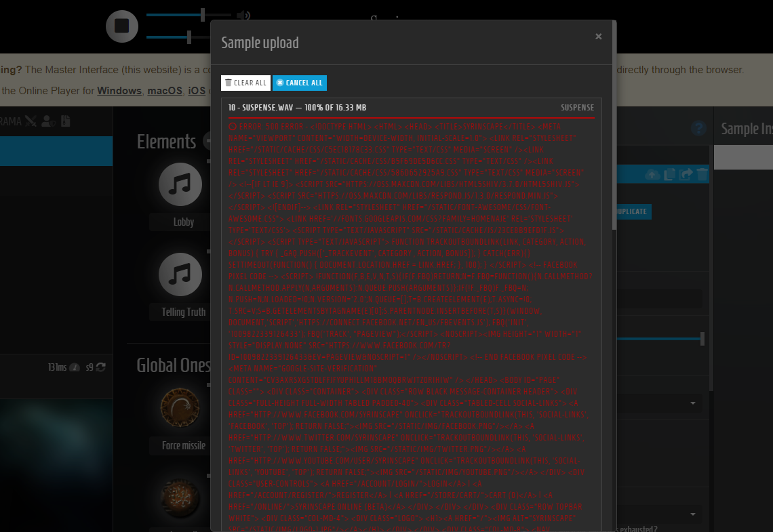Click the user shield icon
The width and height of the screenshot is (773, 532).
coord(48,121)
